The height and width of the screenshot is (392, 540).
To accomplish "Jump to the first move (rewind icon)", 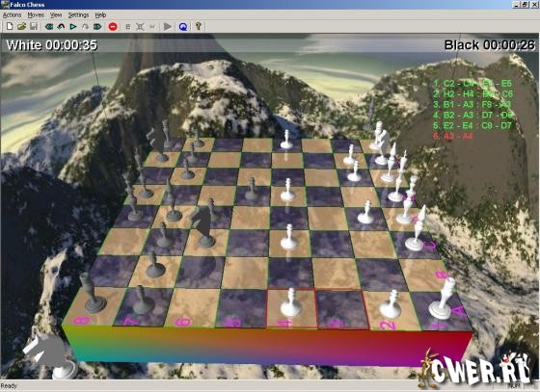I will (49, 26).
